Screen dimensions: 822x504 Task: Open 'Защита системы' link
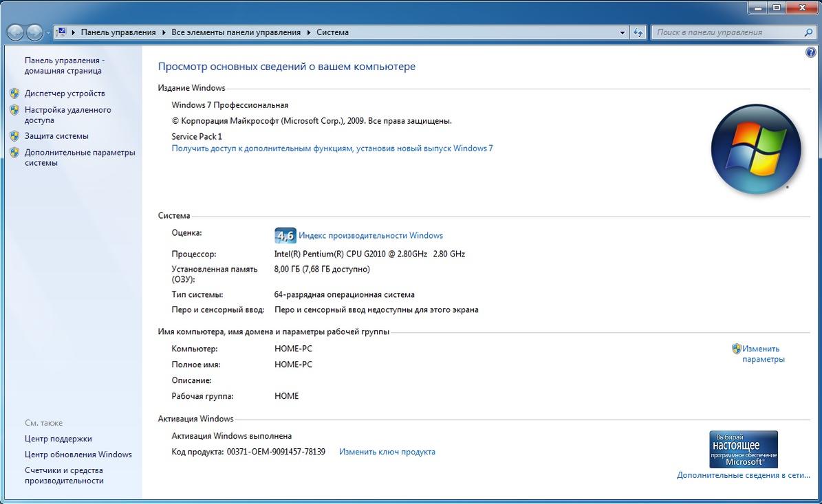click(x=56, y=135)
